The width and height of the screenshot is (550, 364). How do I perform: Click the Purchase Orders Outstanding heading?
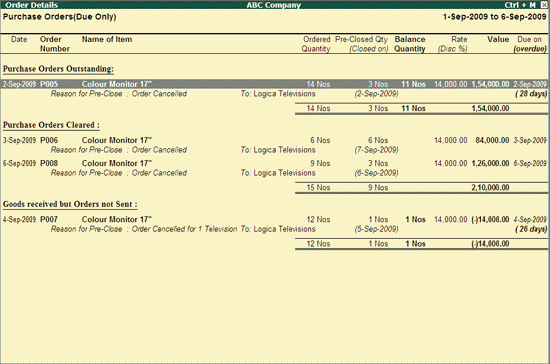click(58, 69)
